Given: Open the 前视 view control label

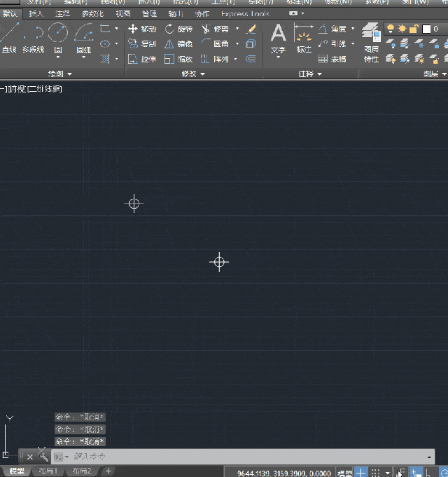Looking at the screenshot, I should click(x=17, y=89).
